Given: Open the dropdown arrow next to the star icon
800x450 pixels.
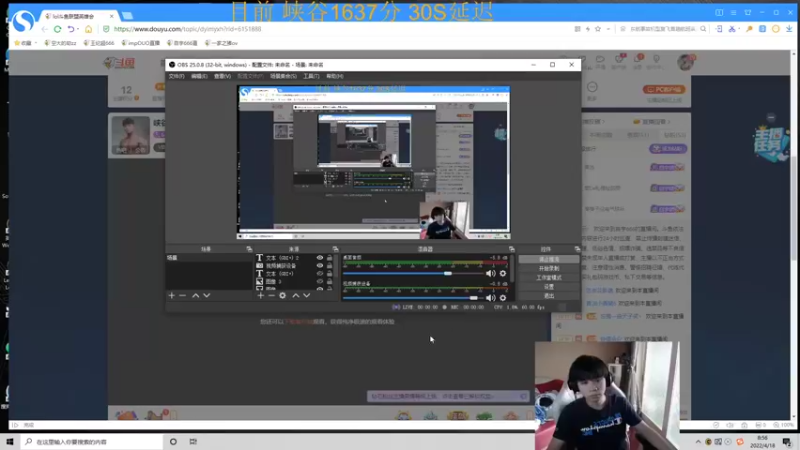Looking at the screenshot, I should click(608, 29).
